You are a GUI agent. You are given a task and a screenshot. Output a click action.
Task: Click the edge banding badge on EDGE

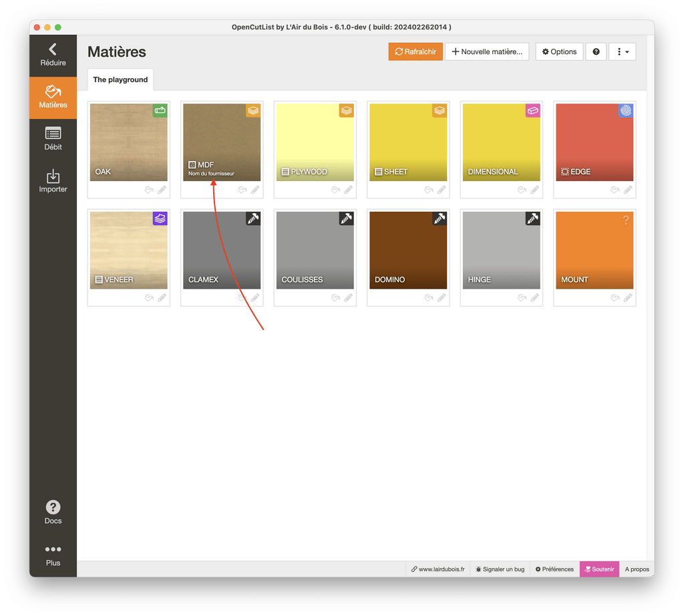(x=626, y=110)
